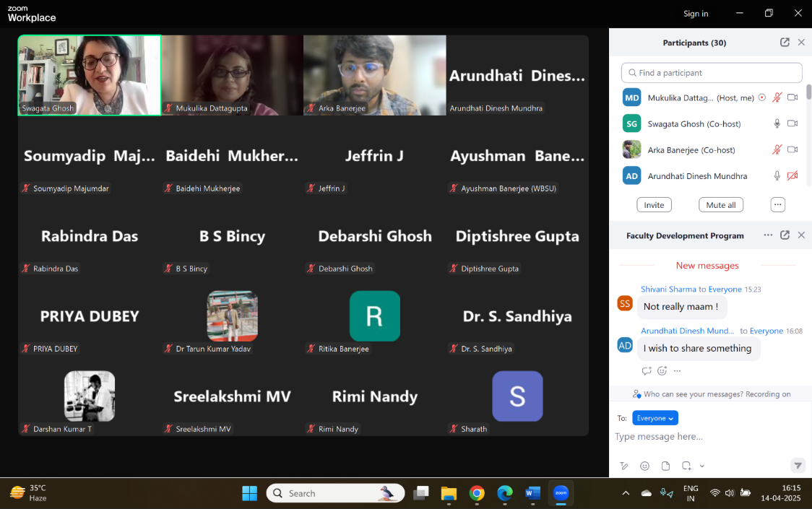The image size is (812, 509).
Task: Pop out the Faculty Development Program chat
Action: click(x=785, y=235)
